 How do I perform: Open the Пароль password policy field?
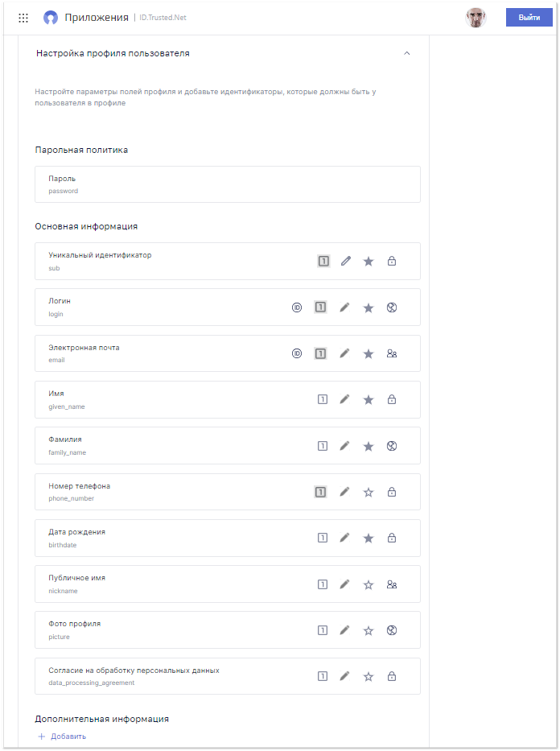228,184
